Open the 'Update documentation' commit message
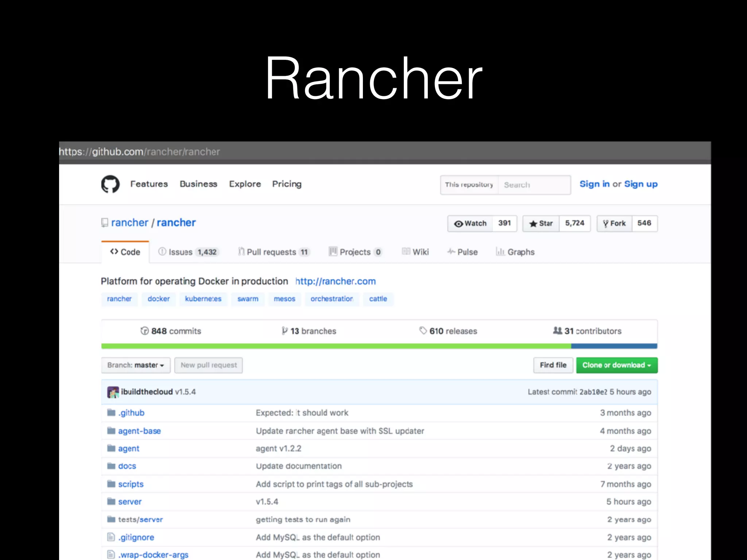The image size is (747, 560). click(299, 466)
